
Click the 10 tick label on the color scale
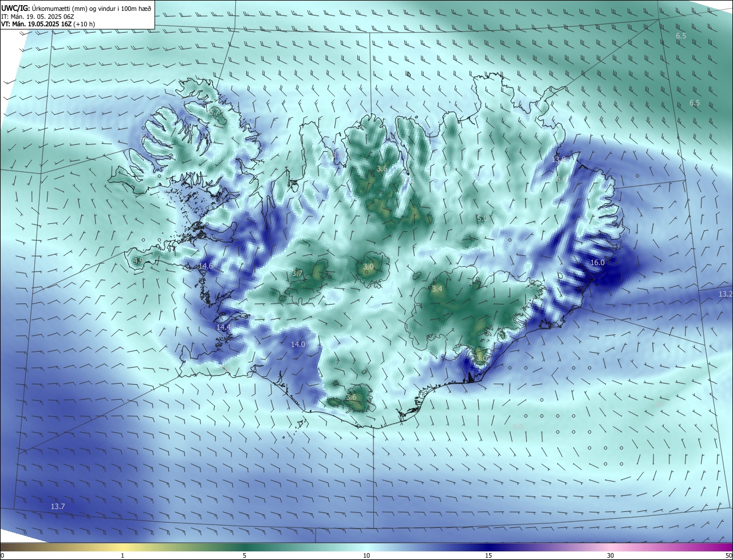click(366, 555)
